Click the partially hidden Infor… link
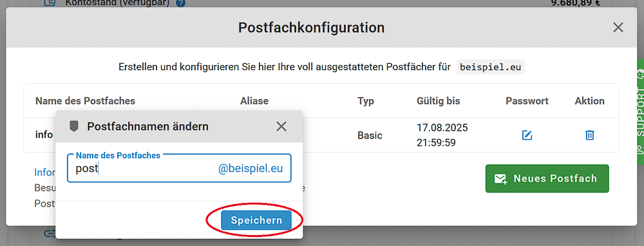The width and height of the screenshot is (644, 246). point(45,172)
